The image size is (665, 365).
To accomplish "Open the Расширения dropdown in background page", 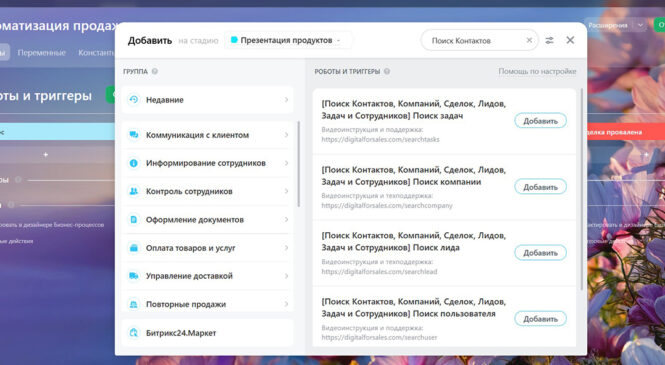I will pos(640,25).
